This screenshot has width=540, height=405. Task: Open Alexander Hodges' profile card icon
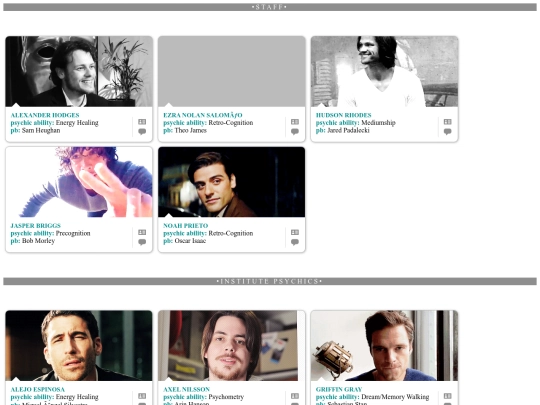click(142, 122)
